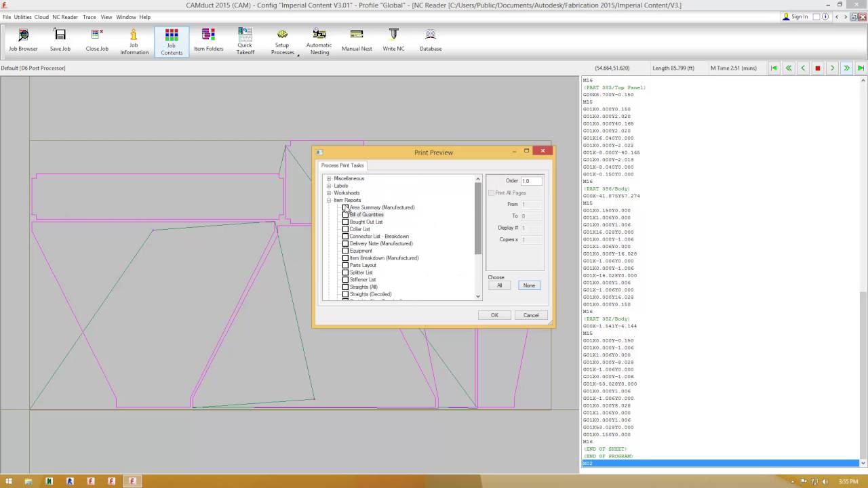Click the Close Job toolbar icon
Viewport: 868px width, 488px height.
click(97, 41)
